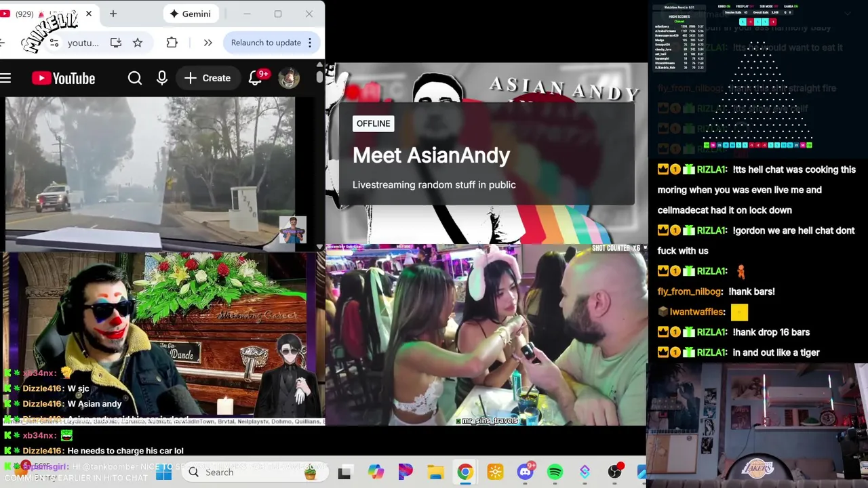Click RIZLA1 '!gordon we are hell chat' message
Viewport: 868px width, 488px height.
pos(756,241)
